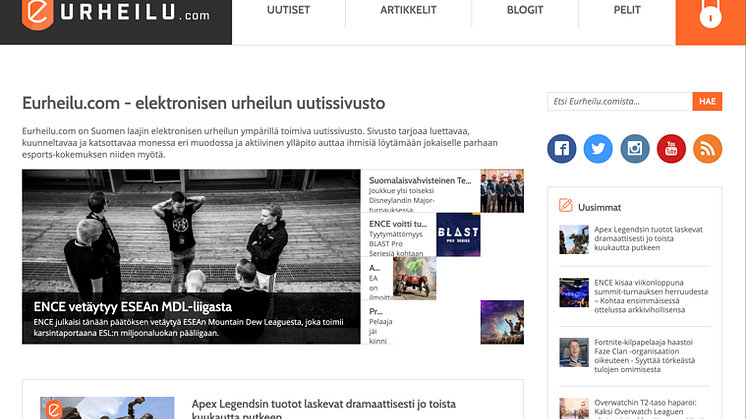Click the Uusimmat heading
Image resolution: width=746 pixels, height=419 pixels.
click(599, 207)
